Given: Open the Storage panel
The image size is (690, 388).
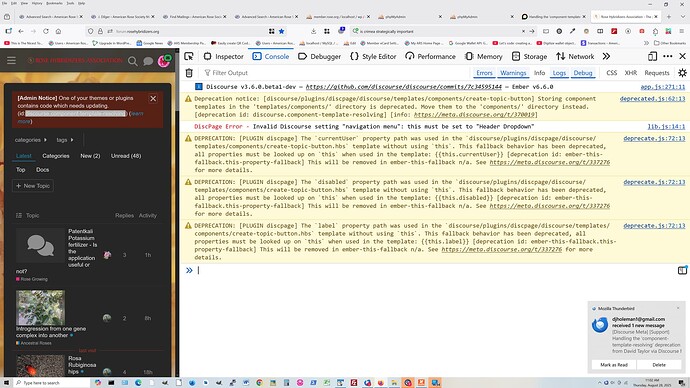Looking at the screenshot, I should [x=529, y=56].
